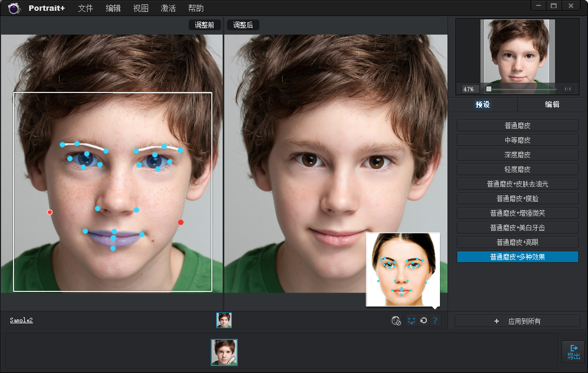Open the 视图 menu
Image resolution: width=588 pixels, height=373 pixels.
[x=141, y=8]
